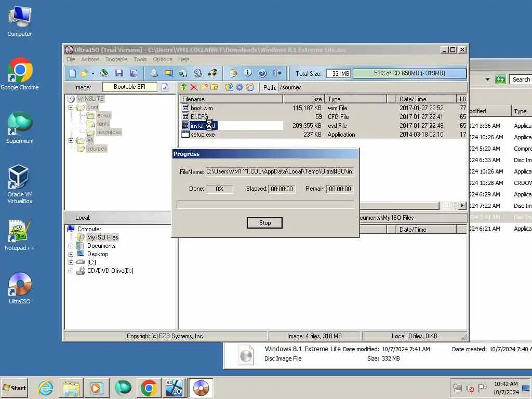The image size is (532, 399).
Task: Click the FileName field in the Progress dialog
Action: tap(280, 171)
